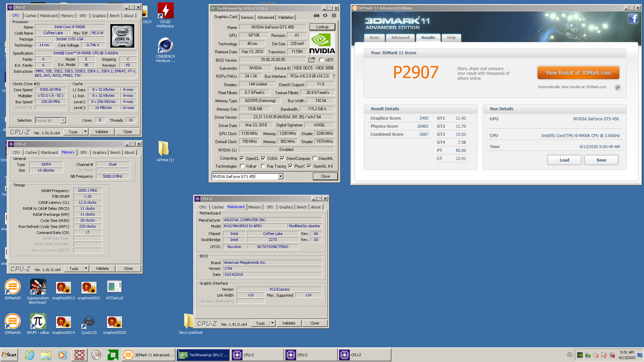Toggle the DirectCompute checkbox
Viewport: 644px width, 362px height.
pyautogui.click(x=282, y=158)
